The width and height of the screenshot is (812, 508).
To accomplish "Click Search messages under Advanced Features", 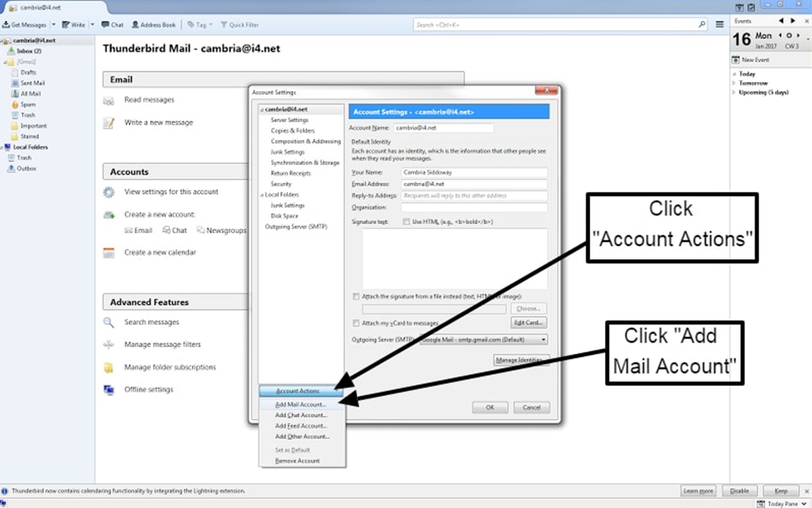I will [152, 322].
